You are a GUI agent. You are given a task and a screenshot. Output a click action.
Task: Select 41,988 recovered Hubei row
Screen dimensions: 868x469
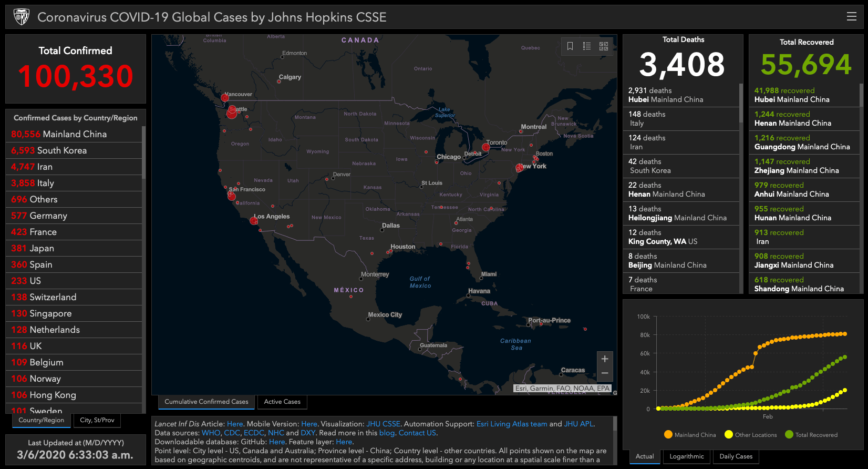(804, 95)
